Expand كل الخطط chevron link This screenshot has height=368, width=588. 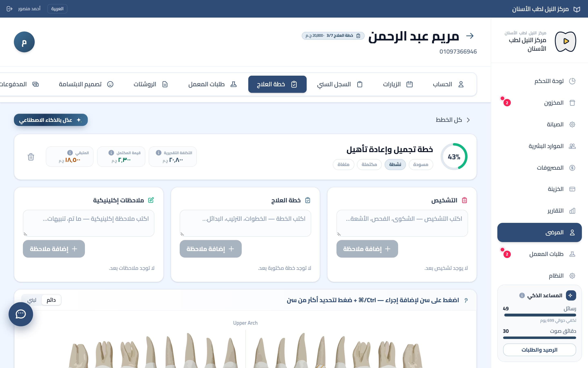(453, 120)
